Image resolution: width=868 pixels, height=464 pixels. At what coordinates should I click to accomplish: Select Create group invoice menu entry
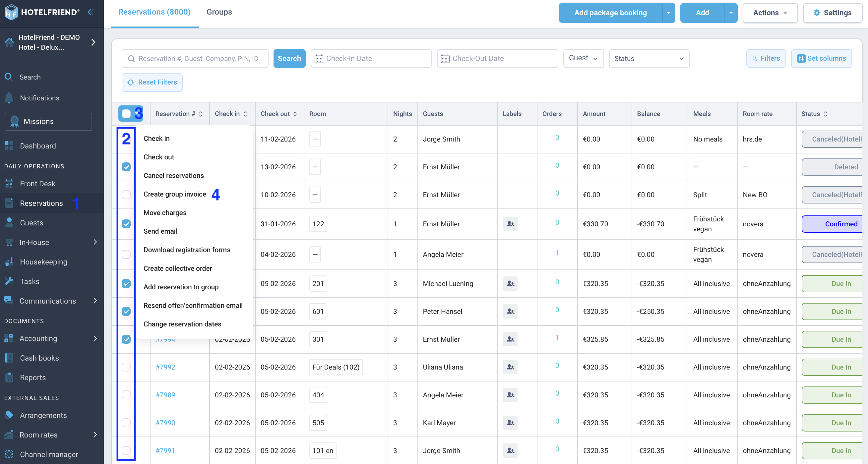click(174, 194)
